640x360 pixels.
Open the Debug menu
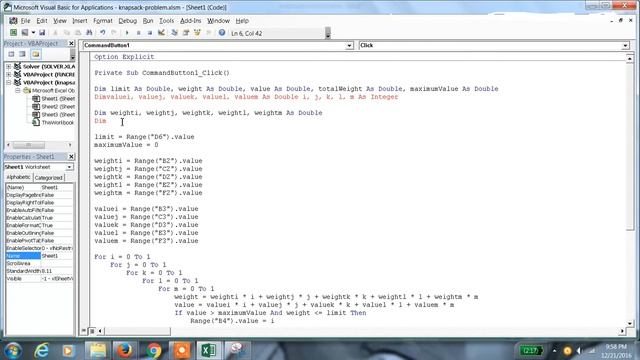127,21
